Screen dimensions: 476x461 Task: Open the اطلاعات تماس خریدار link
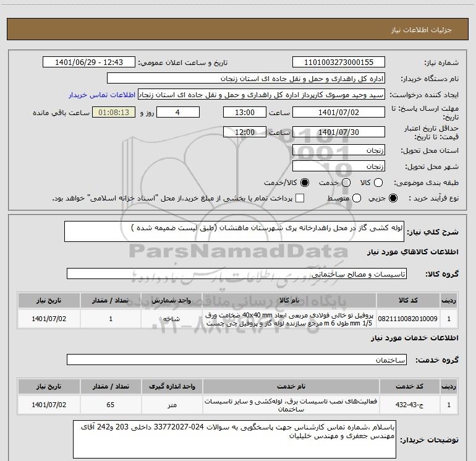102,95
